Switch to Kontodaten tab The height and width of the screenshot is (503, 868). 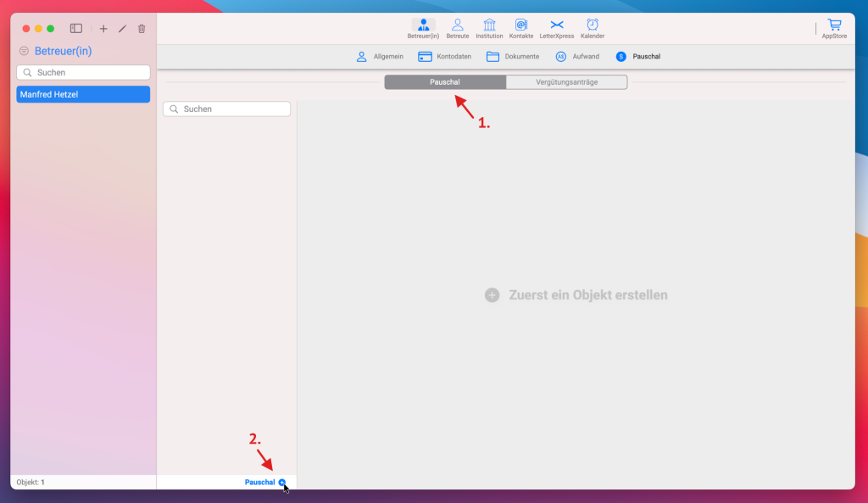tap(444, 57)
